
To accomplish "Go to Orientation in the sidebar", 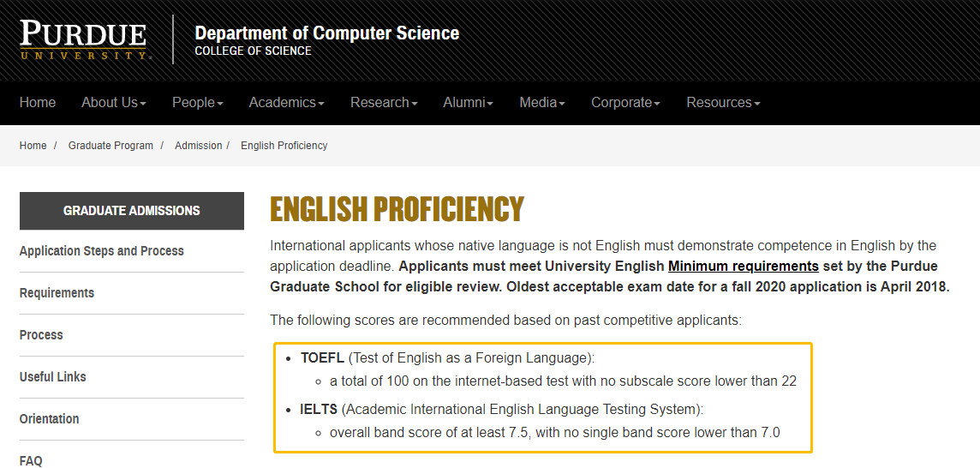I will [x=50, y=419].
